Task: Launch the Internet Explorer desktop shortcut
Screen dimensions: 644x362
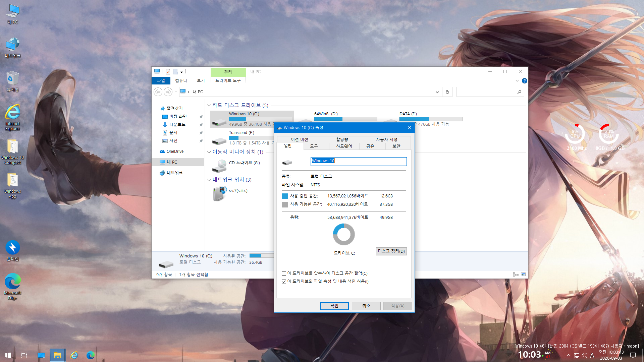Action: (x=13, y=117)
